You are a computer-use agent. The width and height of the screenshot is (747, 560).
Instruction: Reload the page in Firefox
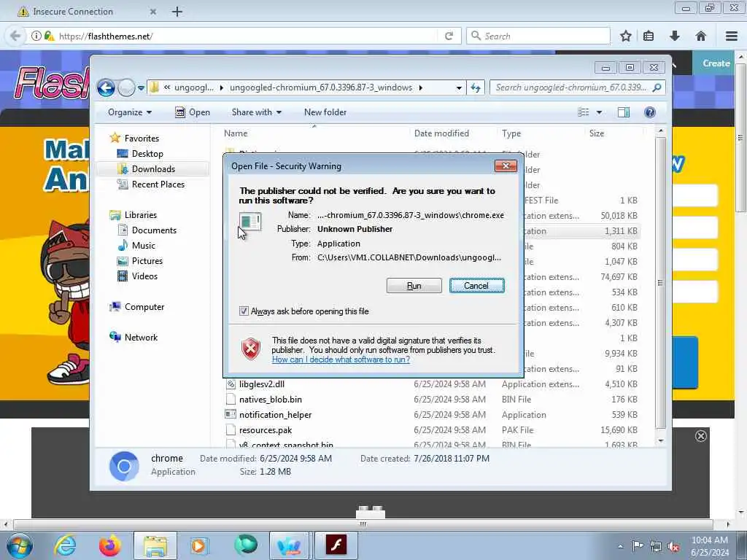(449, 36)
